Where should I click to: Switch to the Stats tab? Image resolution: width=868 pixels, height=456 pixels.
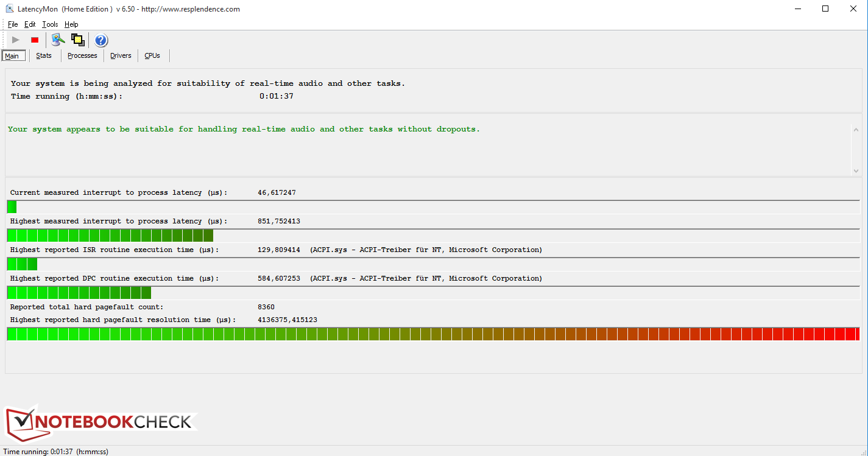[x=44, y=55]
